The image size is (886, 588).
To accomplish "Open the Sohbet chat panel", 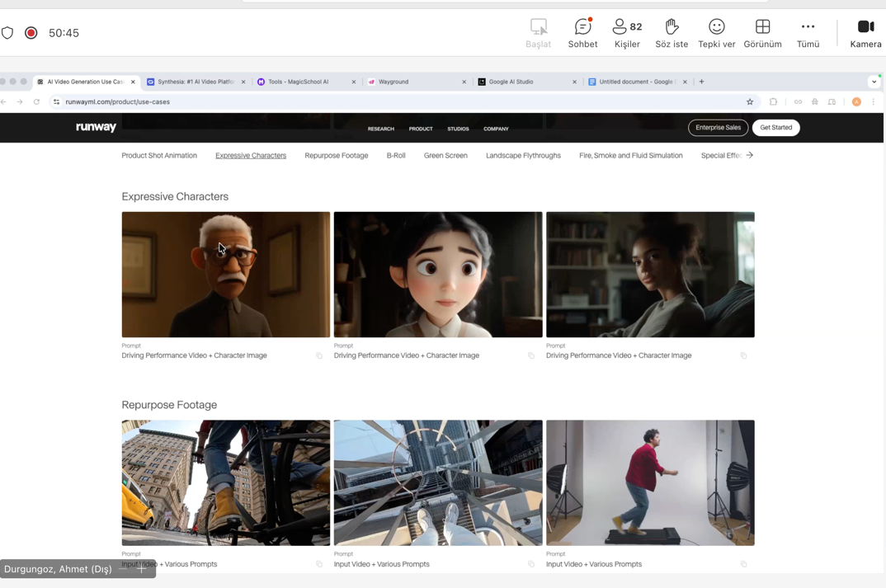I will point(582,33).
